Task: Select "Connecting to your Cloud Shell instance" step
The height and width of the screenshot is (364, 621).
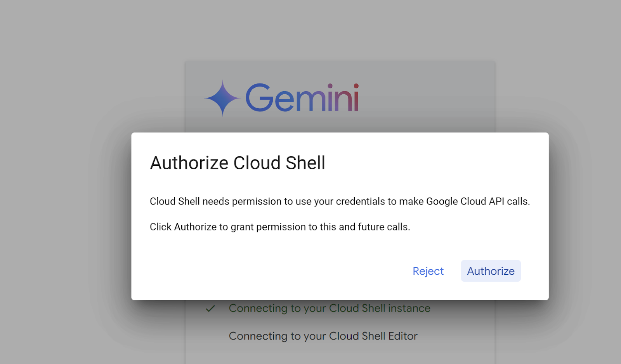Action: pyautogui.click(x=330, y=308)
